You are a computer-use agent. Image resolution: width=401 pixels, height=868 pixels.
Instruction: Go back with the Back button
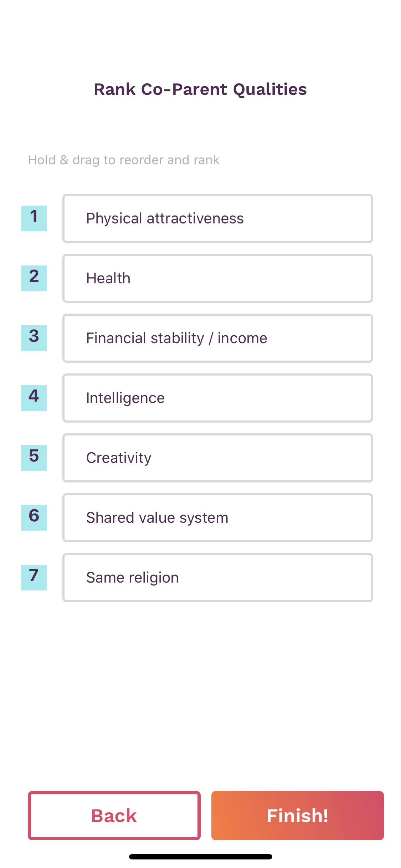(114, 816)
